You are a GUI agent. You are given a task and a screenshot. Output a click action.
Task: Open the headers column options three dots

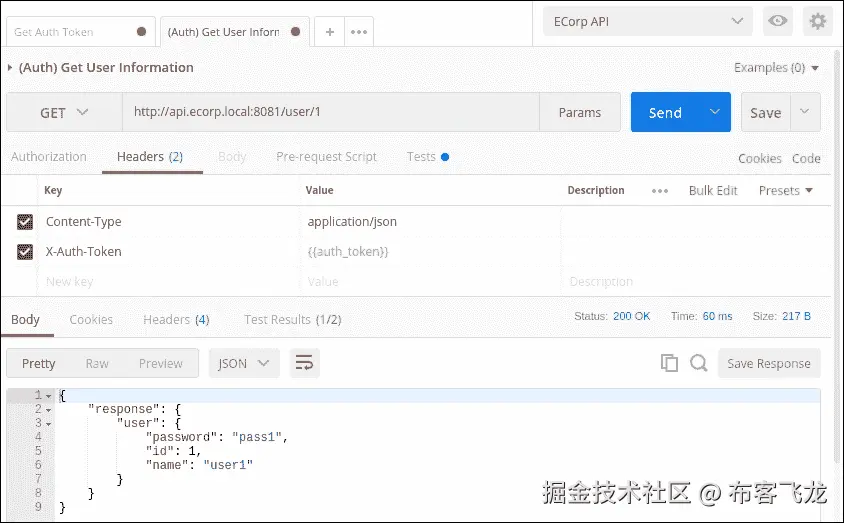(x=659, y=191)
